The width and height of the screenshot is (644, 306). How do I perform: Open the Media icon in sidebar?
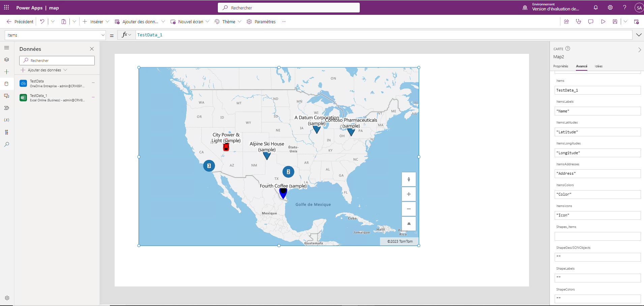[6, 96]
